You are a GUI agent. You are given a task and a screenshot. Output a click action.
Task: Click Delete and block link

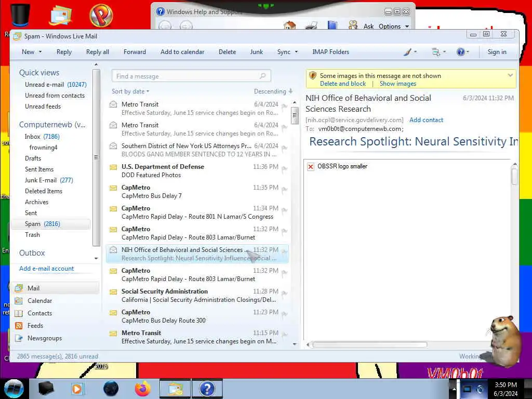click(343, 84)
